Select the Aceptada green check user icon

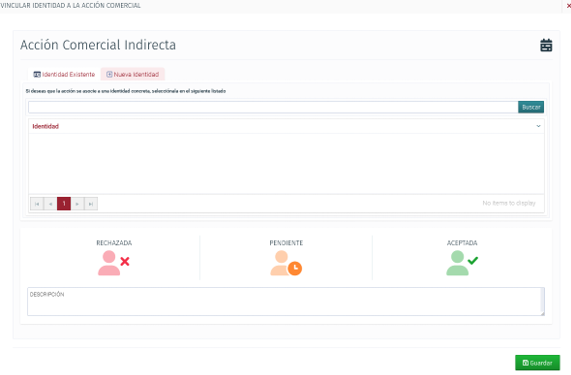(462, 263)
